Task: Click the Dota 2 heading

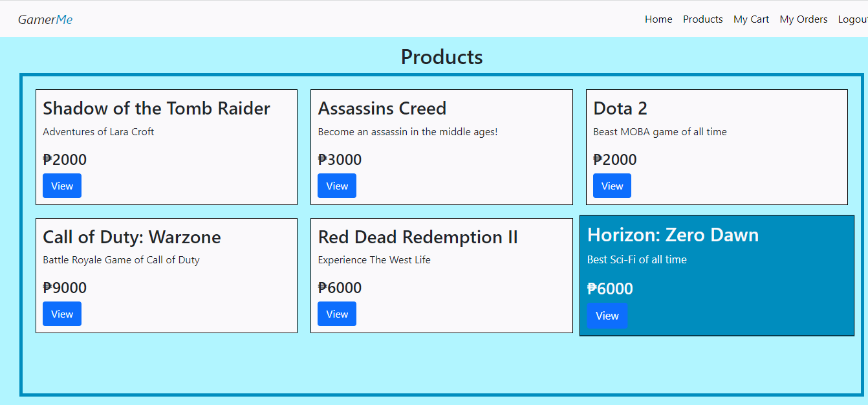Action: [x=620, y=109]
